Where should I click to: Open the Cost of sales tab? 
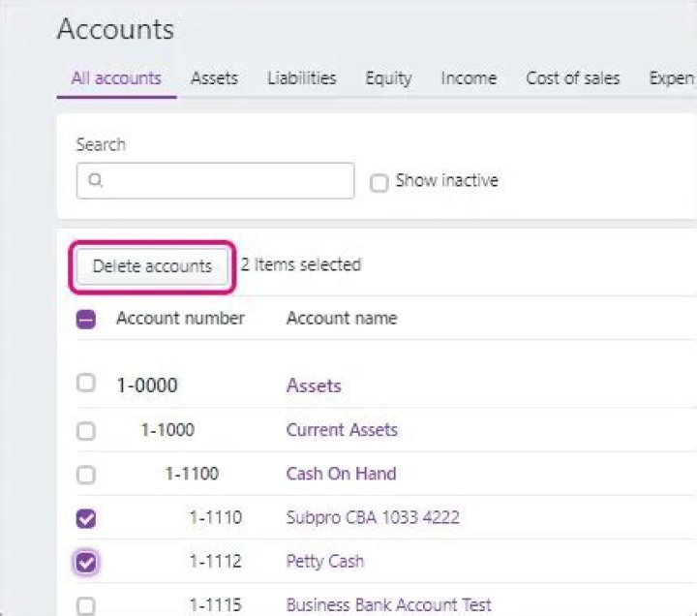pos(572,78)
